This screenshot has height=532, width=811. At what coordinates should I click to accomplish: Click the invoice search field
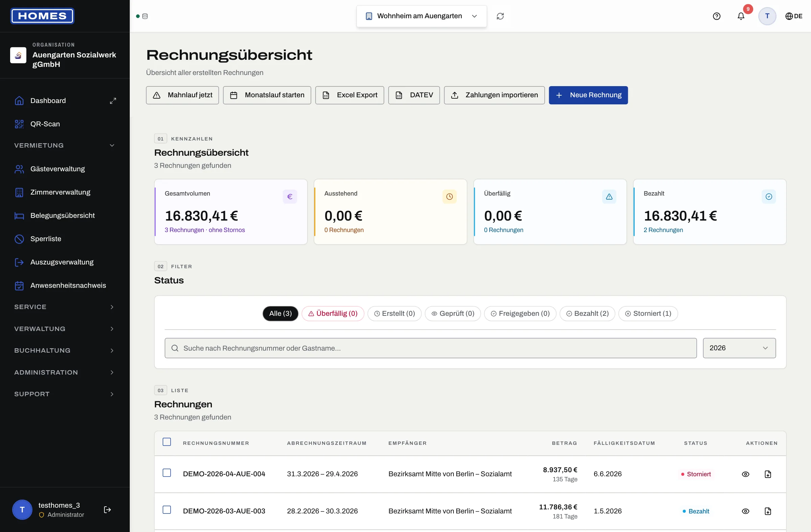coord(431,348)
